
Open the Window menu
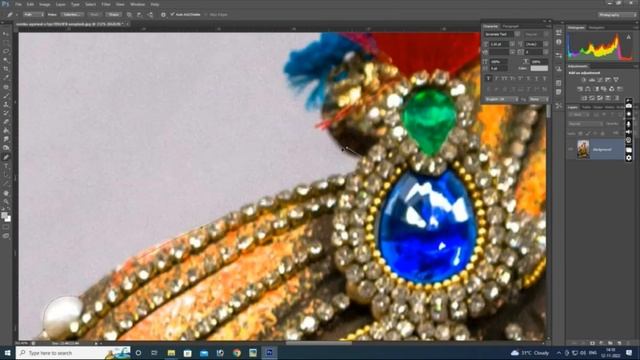[138, 4]
